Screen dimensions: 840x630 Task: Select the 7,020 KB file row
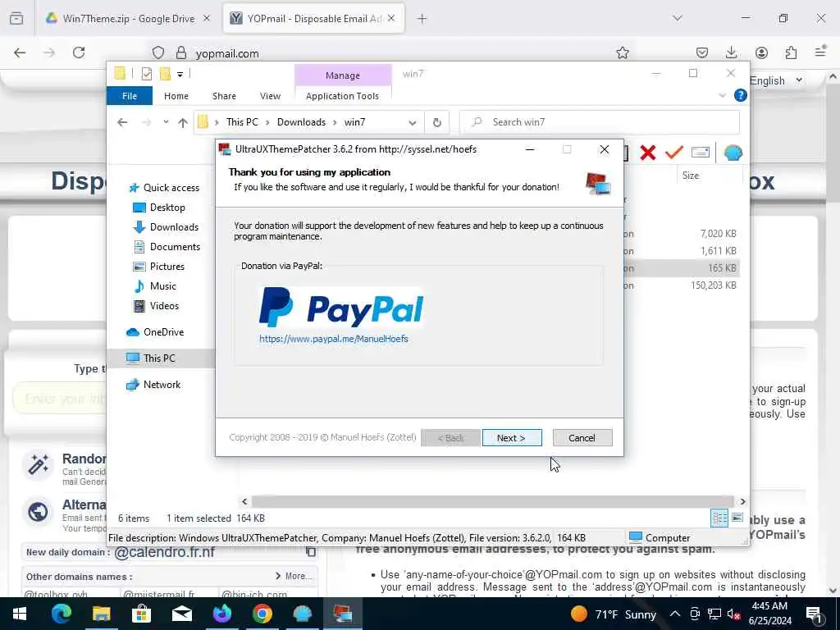click(x=683, y=234)
